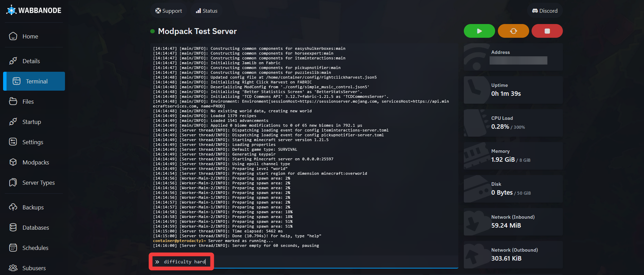Click the command prompt chevron icon

[157, 262]
